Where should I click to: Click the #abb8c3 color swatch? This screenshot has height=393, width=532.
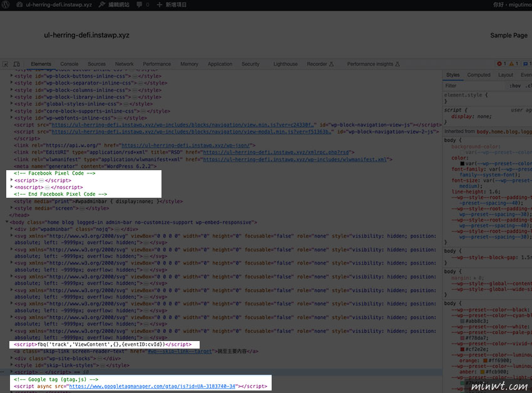coord(462,321)
